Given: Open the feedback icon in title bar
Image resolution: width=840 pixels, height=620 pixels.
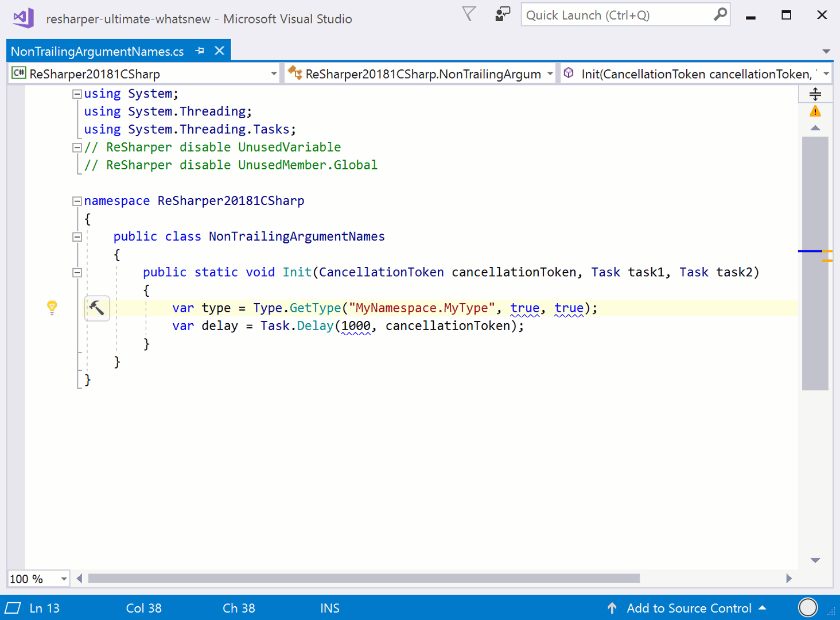Looking at the screenshot, I should point(502,14).
